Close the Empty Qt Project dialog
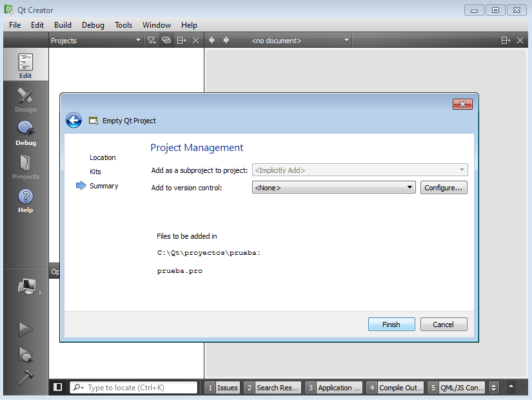This screenshot has width=532, height=400. (462, 104)
